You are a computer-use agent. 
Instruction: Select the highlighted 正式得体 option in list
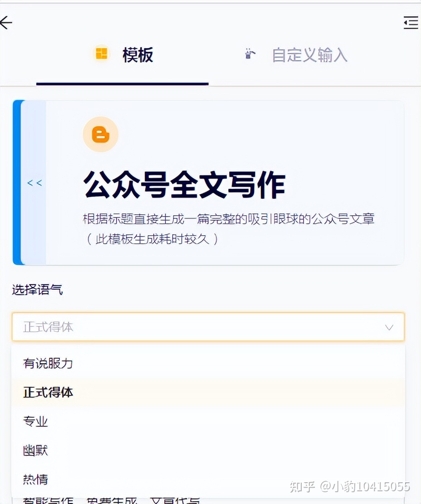pyautogui.click(x=48, y=392)
